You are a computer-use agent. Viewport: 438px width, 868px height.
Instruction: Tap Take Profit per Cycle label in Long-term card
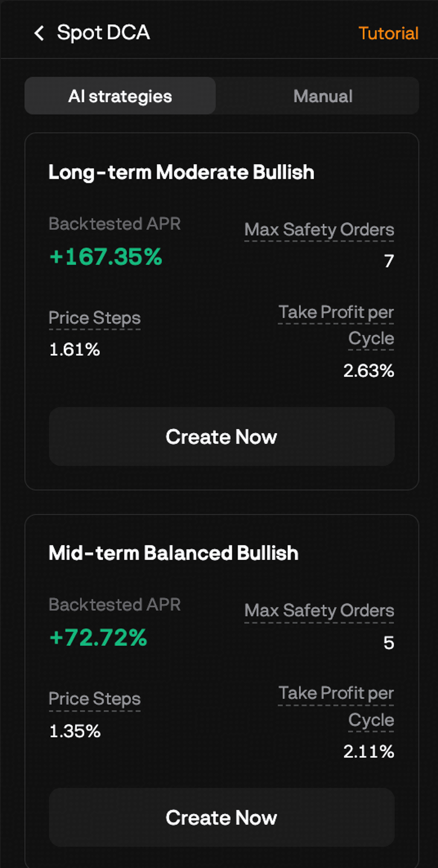[x=336, y=325]
